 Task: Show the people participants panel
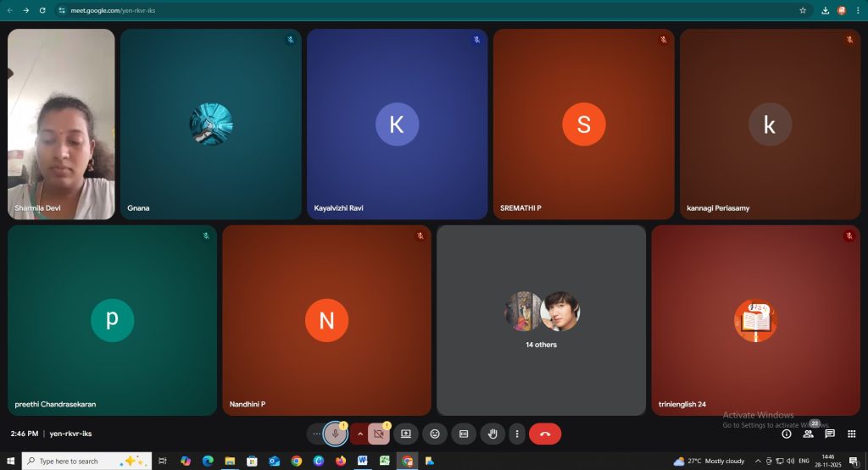click(808, 434)
